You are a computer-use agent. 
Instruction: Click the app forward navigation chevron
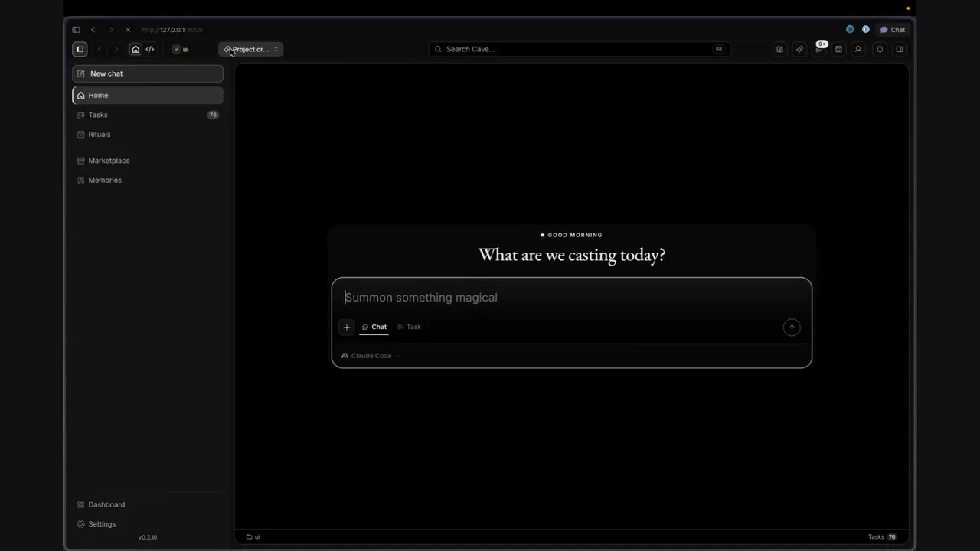pos(116,49)
